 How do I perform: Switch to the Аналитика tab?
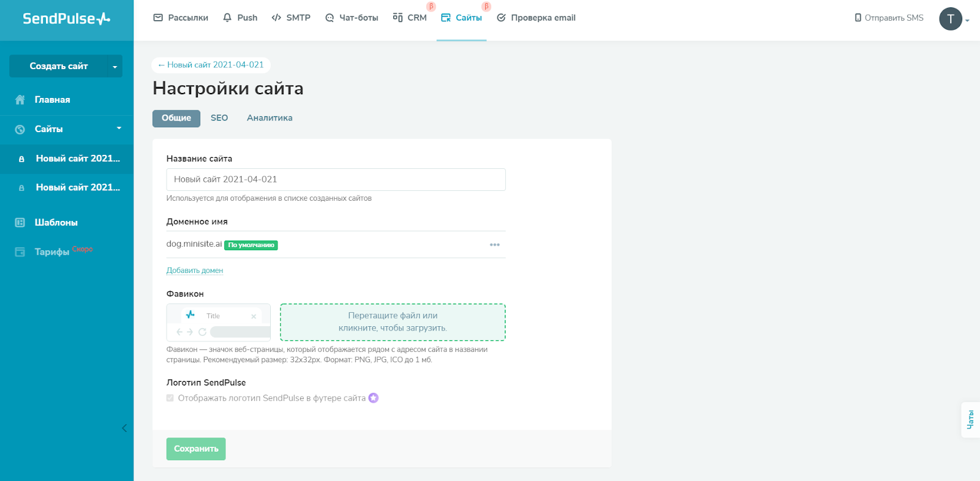269,118
